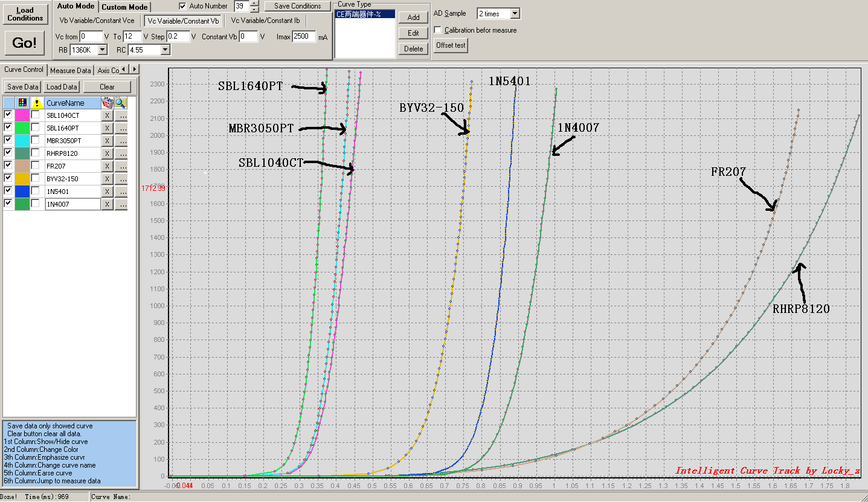Viewport: 868px width, 502px height.
Task: Click the Edit curve type button
Action: [413, 33]
